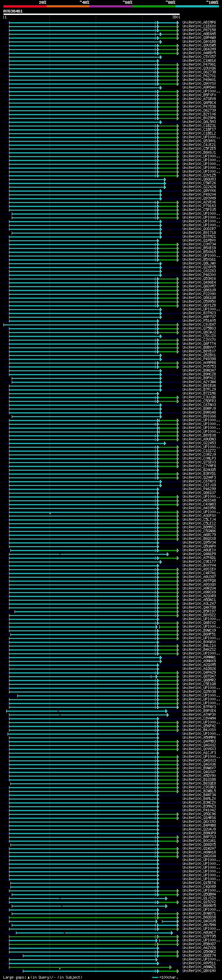Open hit UniRef100_B0Z9P6
Viewport: 222px width, 980px height.
(x=199, y=118)
